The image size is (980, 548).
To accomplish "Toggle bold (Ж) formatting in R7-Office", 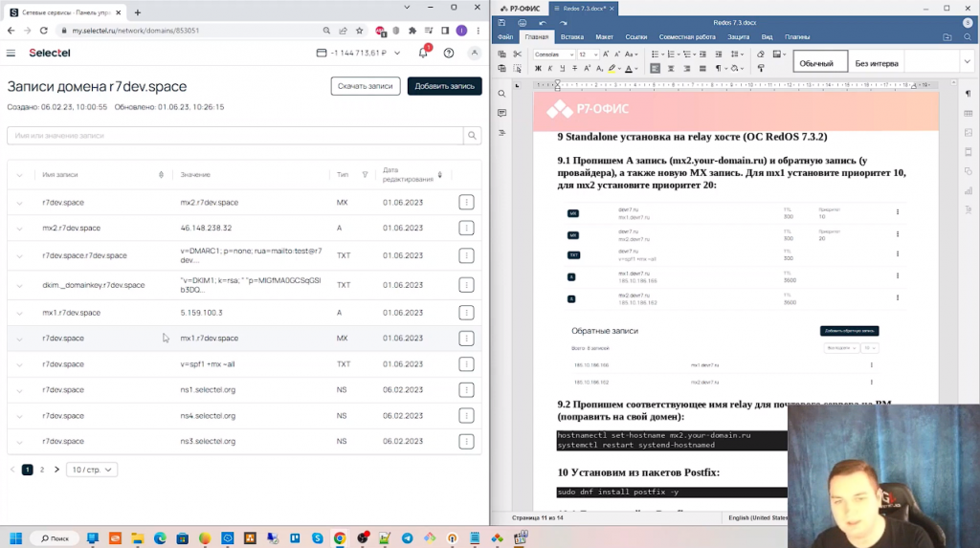I will click(x=538, y=68).
